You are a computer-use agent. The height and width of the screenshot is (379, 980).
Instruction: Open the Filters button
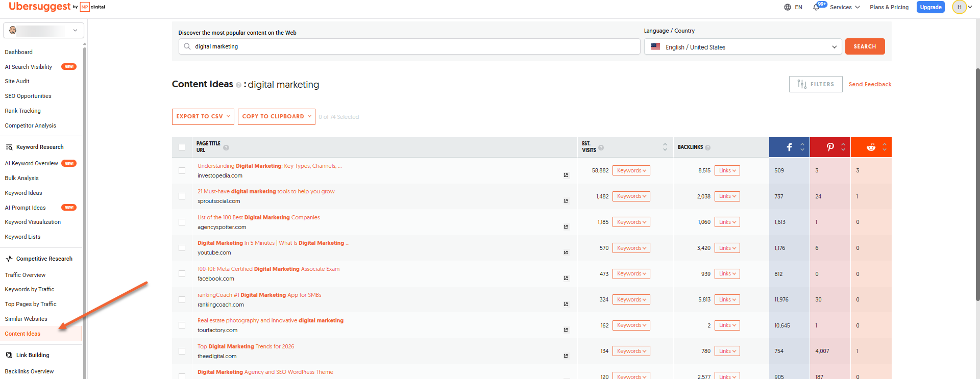[x=816, y=84]
